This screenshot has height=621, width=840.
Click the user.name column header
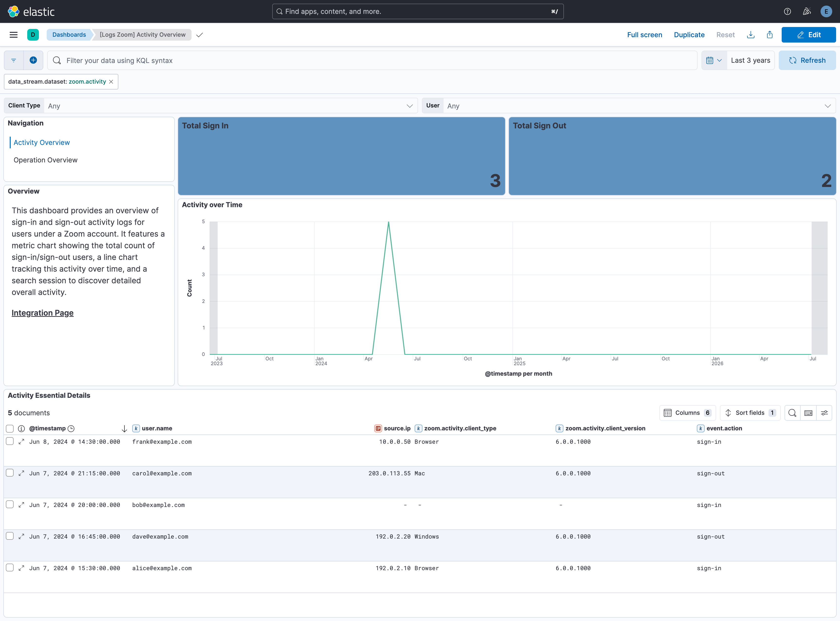[x=157, y=428]
